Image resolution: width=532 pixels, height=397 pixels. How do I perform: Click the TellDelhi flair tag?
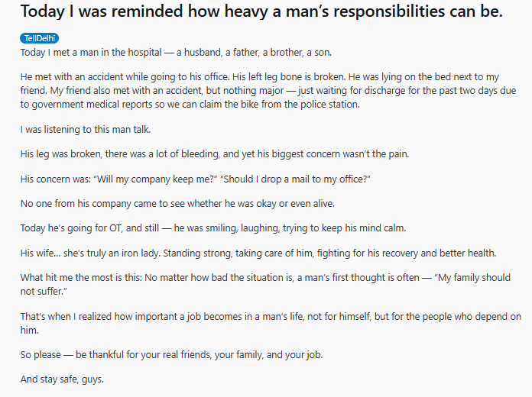(x=39, y=38)
